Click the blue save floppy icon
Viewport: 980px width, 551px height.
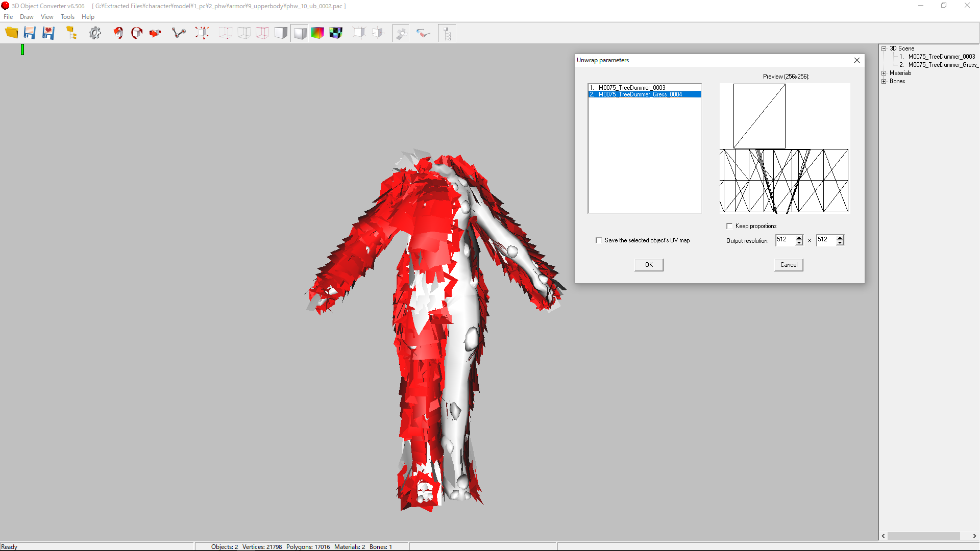point(30,33)
